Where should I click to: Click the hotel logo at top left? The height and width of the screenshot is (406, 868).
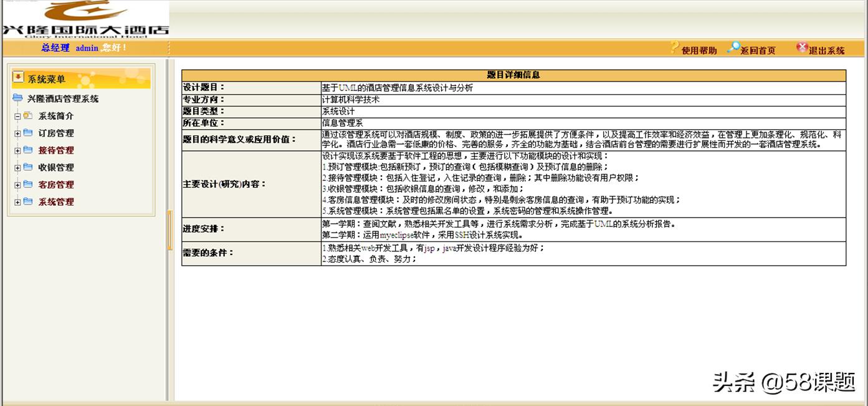(84, 19)
